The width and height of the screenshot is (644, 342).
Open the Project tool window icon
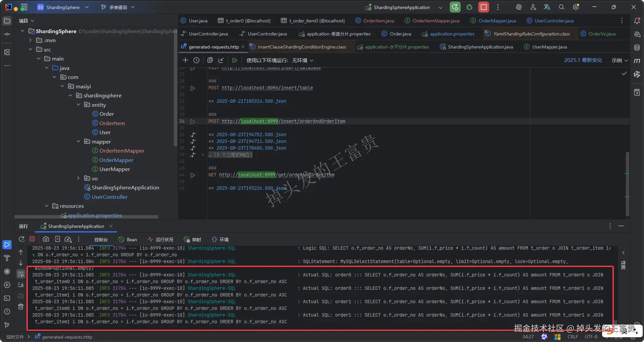(7, 21)
